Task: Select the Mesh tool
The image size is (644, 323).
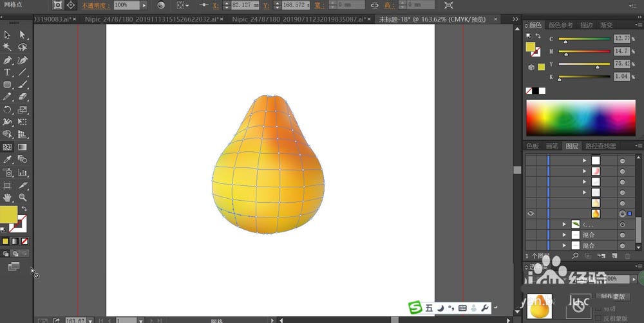Action: [x=7, y=147]
